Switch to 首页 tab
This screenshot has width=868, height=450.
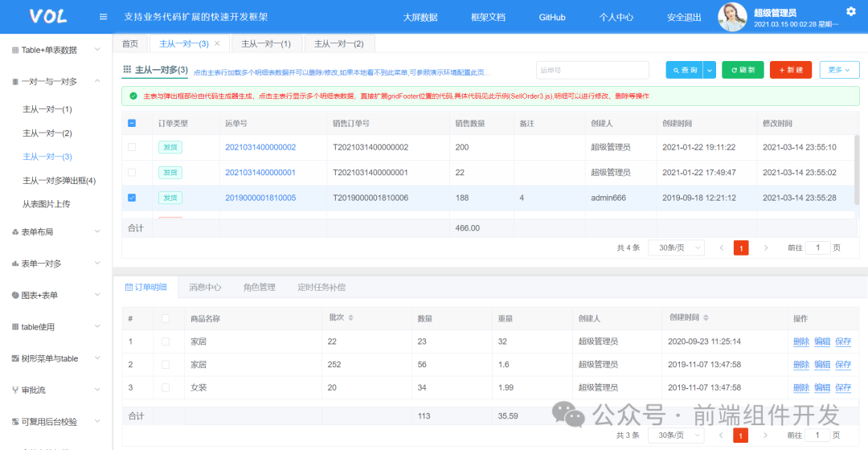tap(130, 43)
